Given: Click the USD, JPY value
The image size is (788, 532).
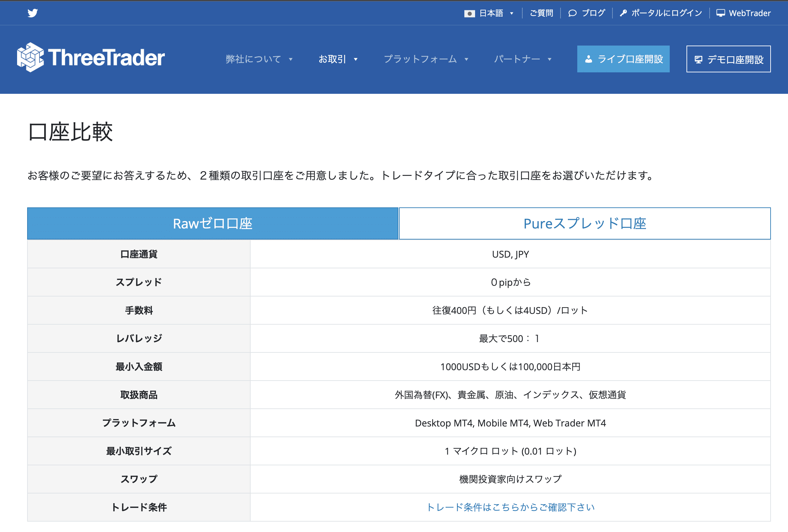Looking at the screenshot, I should (510, 254).
